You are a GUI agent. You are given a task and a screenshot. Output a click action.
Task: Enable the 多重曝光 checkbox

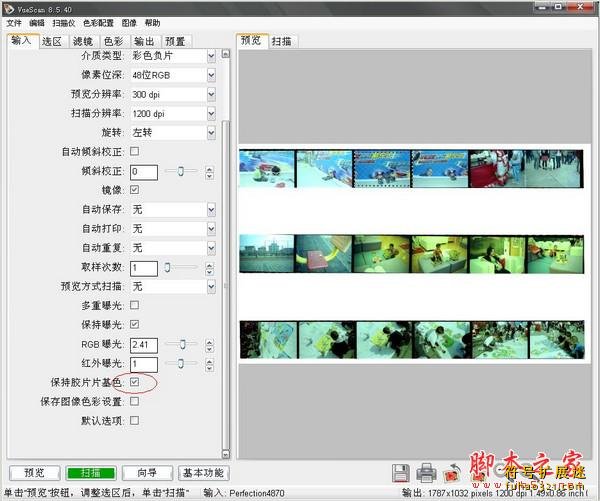point(135,305)
